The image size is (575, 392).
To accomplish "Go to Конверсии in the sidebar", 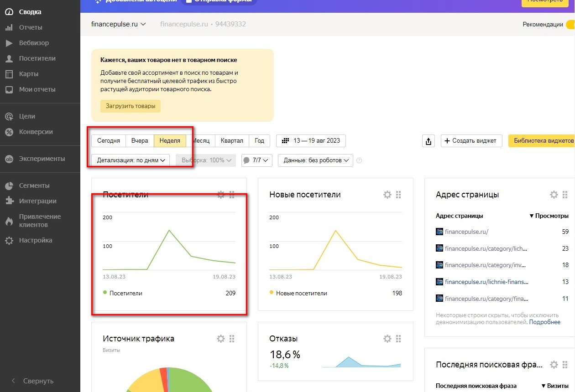I will click(x=36, y=132).
